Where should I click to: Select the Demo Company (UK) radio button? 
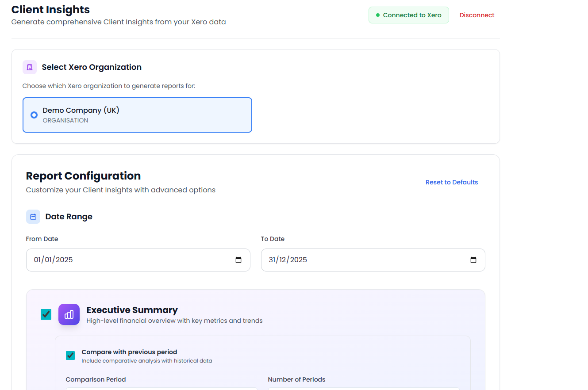34,115
